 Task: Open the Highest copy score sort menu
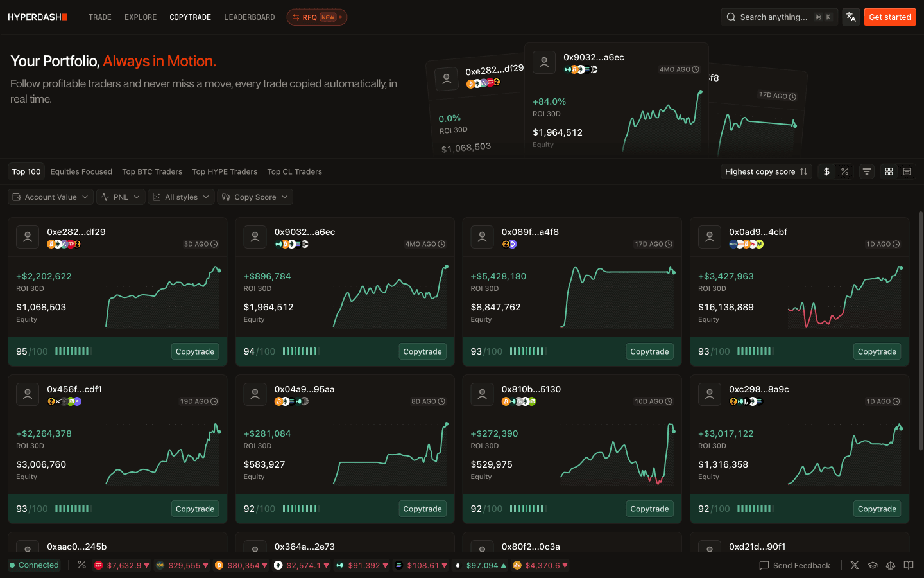tap(766, 171)
